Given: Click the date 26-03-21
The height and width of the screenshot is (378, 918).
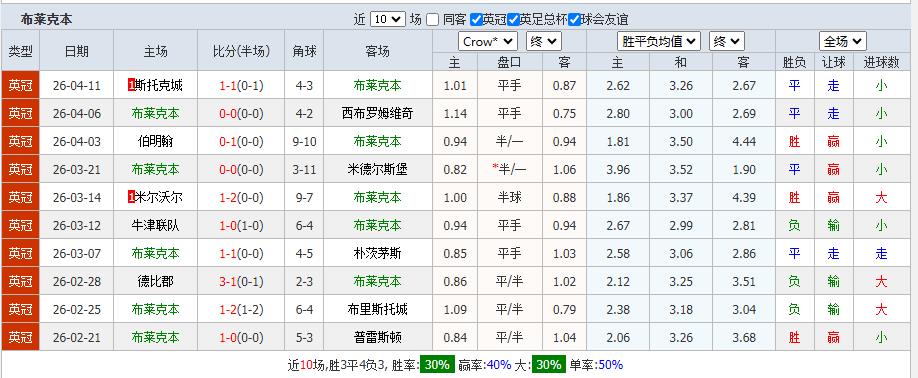Looking at the screenshot, I should [77, 170].
